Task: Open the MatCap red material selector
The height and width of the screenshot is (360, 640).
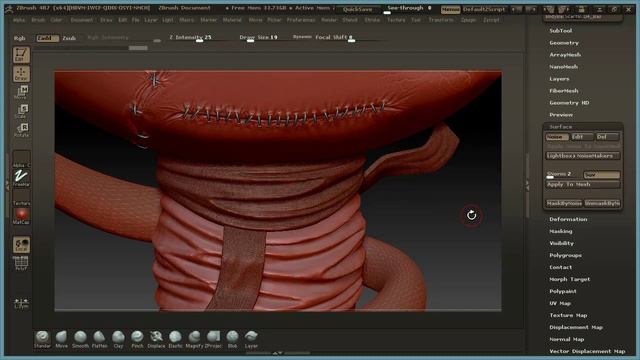Action: (x=21, y=216)
